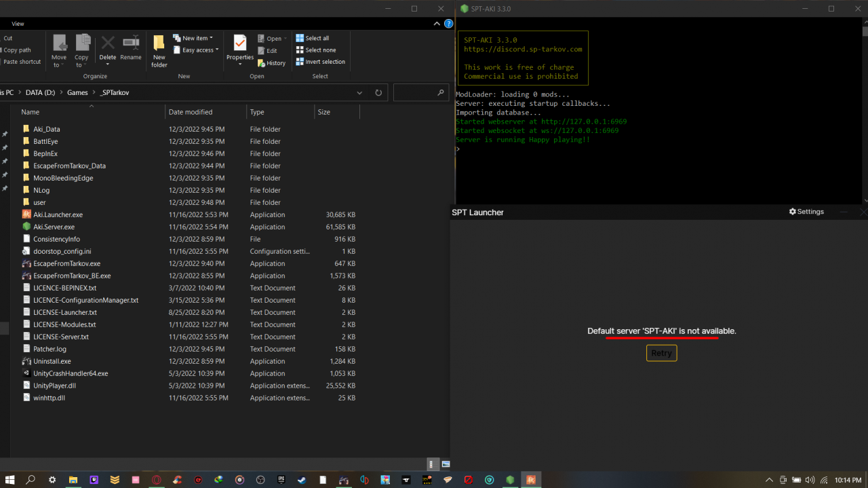Click the search box in File Explorer
868x488 pixels.
[x=420, y=93]
